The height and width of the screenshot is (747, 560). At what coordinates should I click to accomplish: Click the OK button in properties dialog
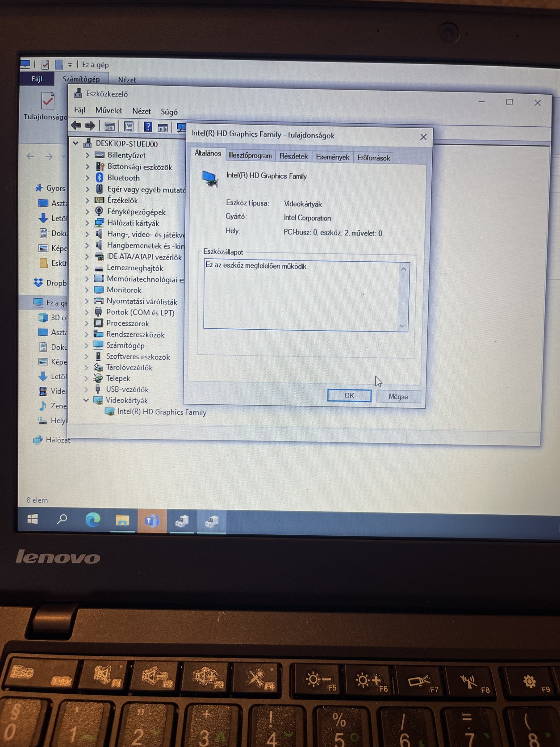[349, 395]
